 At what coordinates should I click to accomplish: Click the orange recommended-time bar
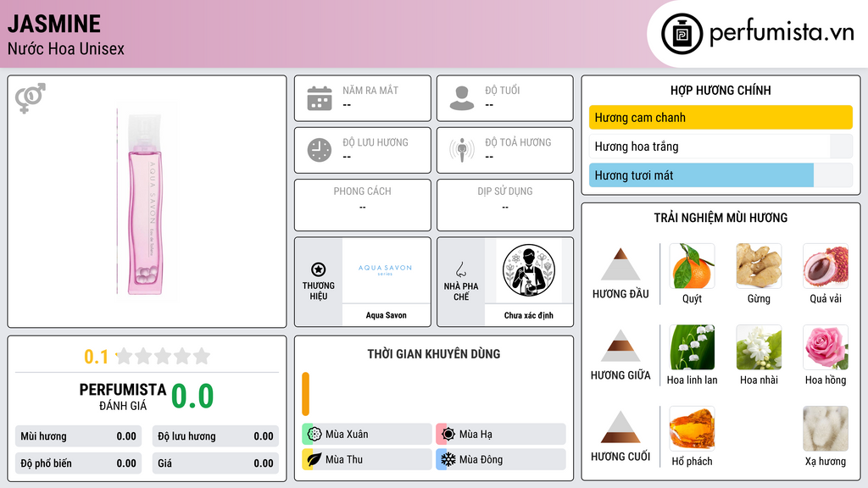pos(305,394)
